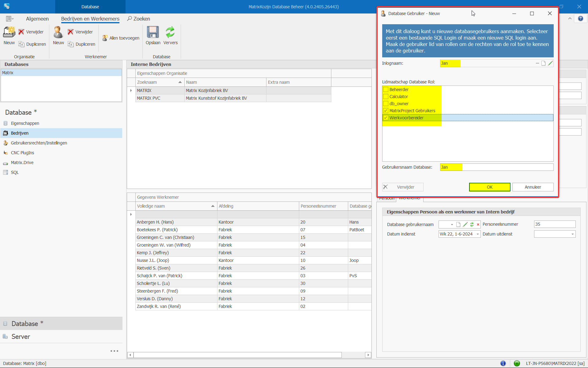Save database with Opslaan floppy icon
The image size is (588, 368).
[x=153, y=36]
